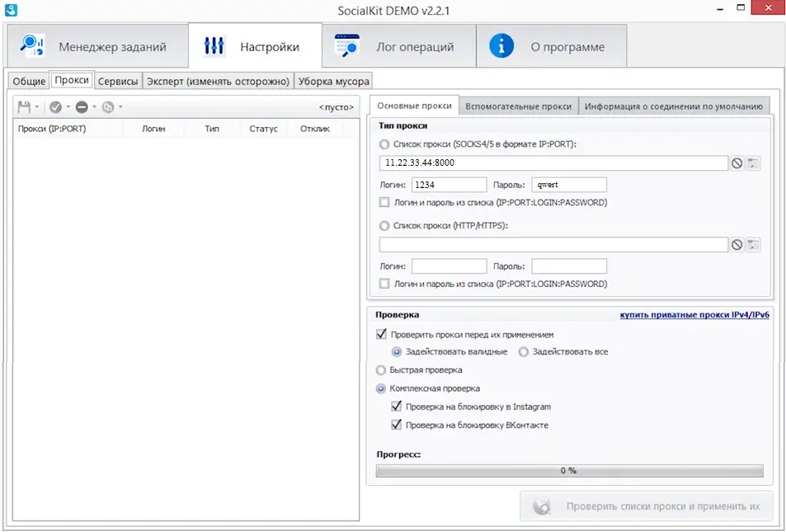The width and height of the screenshot is (786, 532).
Task: Browse for a SOCKS4/5 proxy list file
Action: click(753, 163)
